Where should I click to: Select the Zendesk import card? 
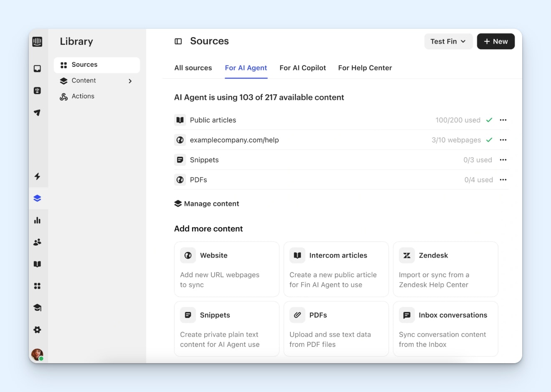445,269
